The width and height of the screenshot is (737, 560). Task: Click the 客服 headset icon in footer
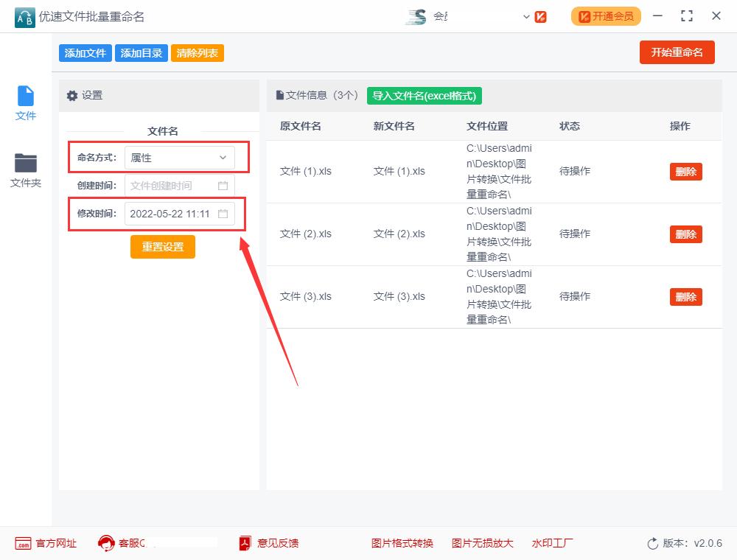tap(108, 543)
